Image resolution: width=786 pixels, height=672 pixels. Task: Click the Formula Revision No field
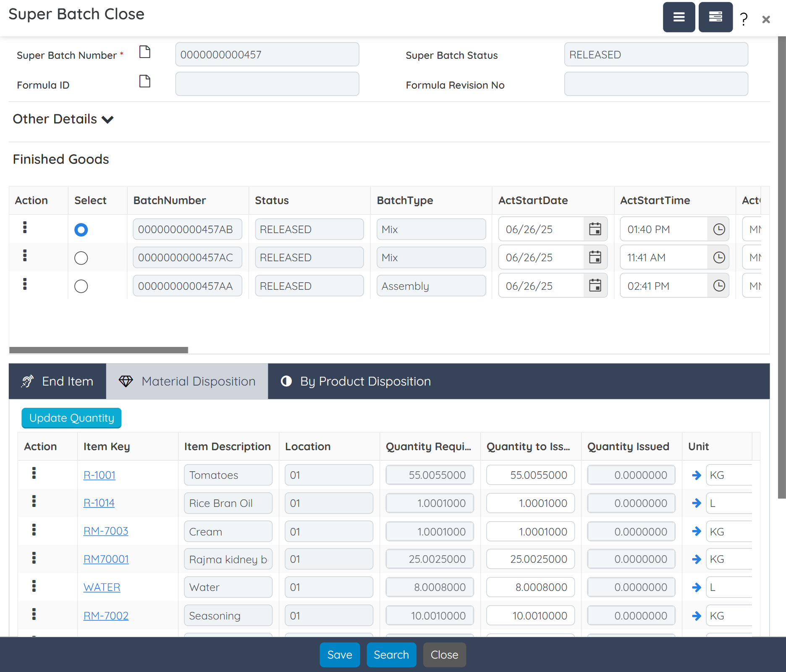click(656, 84)
